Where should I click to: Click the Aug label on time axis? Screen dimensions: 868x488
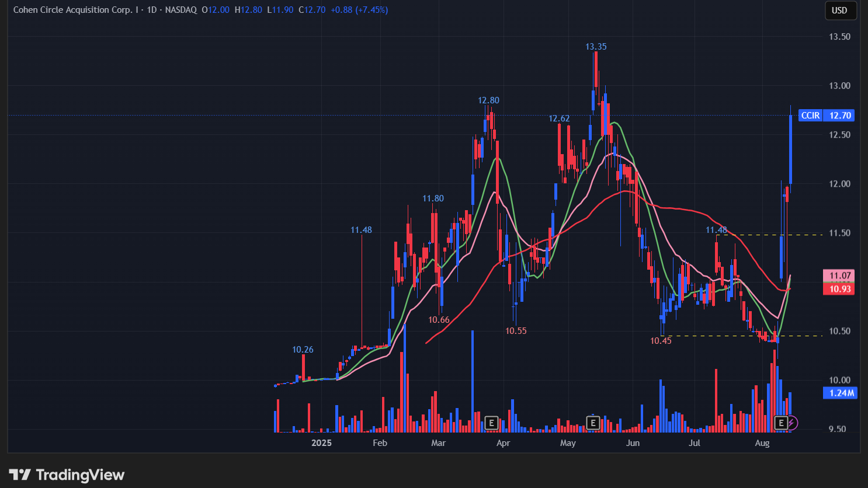tap(762, 443)
